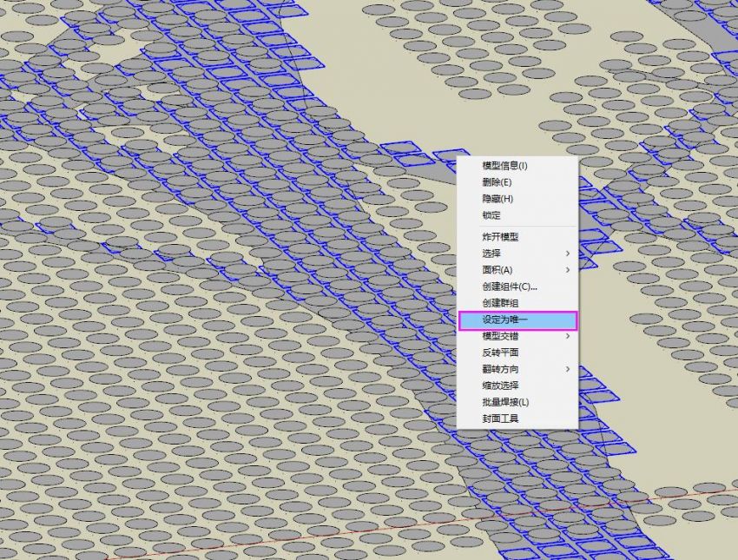The height and width of the screenshot is (560, 738).
Task: Open 模型信息(I) from context menu
Action: click(517, 166)
